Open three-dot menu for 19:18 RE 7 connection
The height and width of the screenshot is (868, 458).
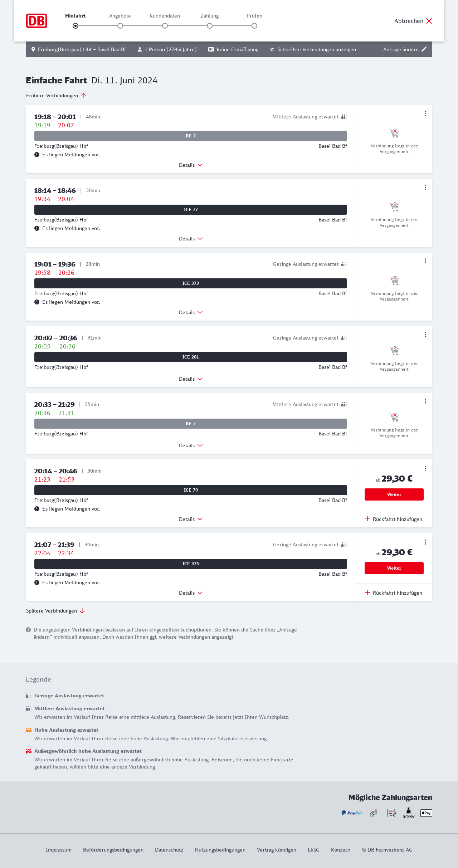(x=425, y=113)
